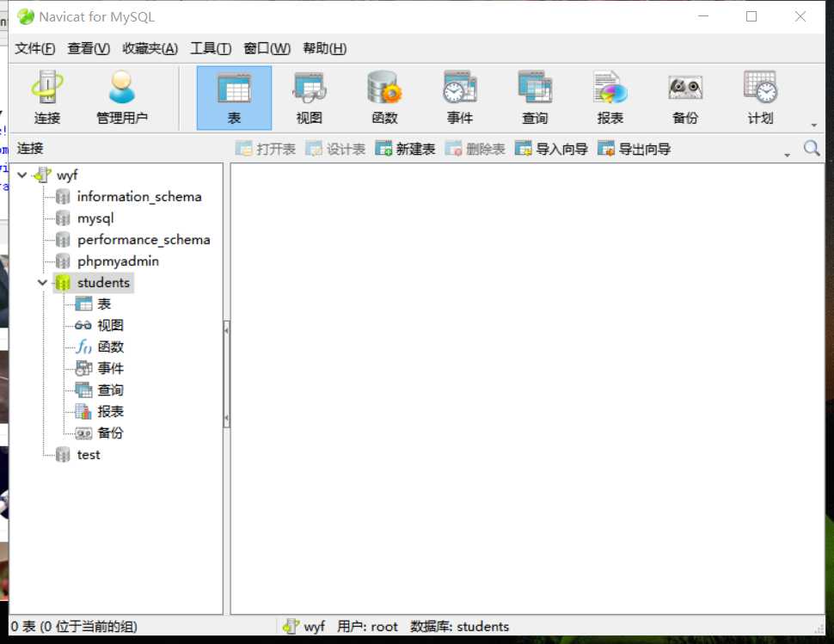Open 管理用户 (Manage Users) from the toolbar
834x644 pixels.
[122, 98]
